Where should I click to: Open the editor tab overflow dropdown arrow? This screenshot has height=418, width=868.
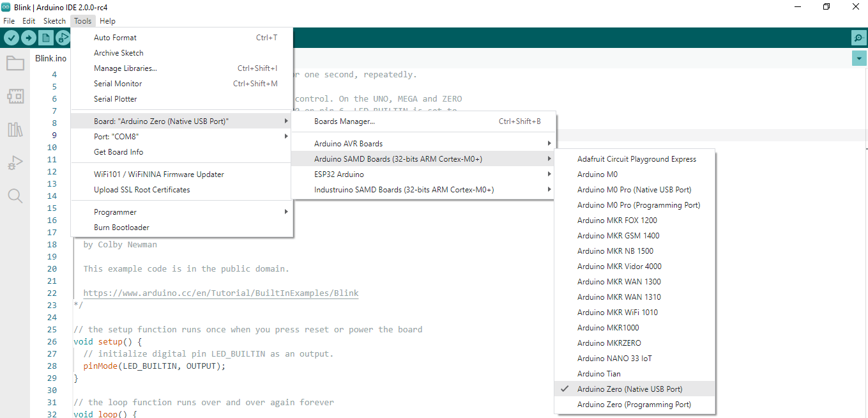pyautogui.click(x=859, y=58)
